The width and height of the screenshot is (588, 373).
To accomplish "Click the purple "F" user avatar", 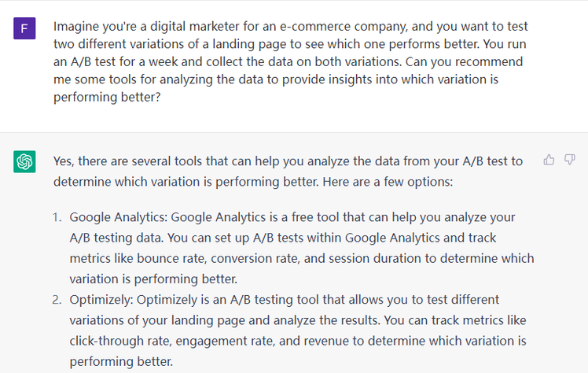I will click(x=24, y=30).
